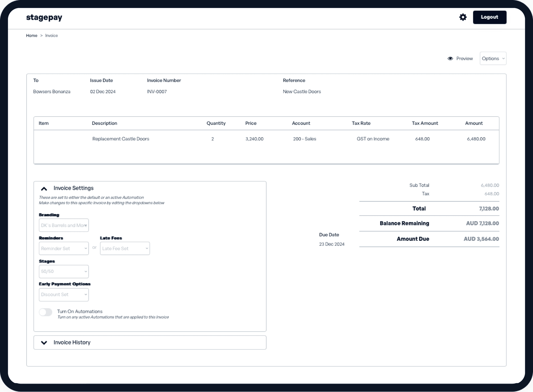
Task: Go to Home breadcrumb link
Action: 31,36
